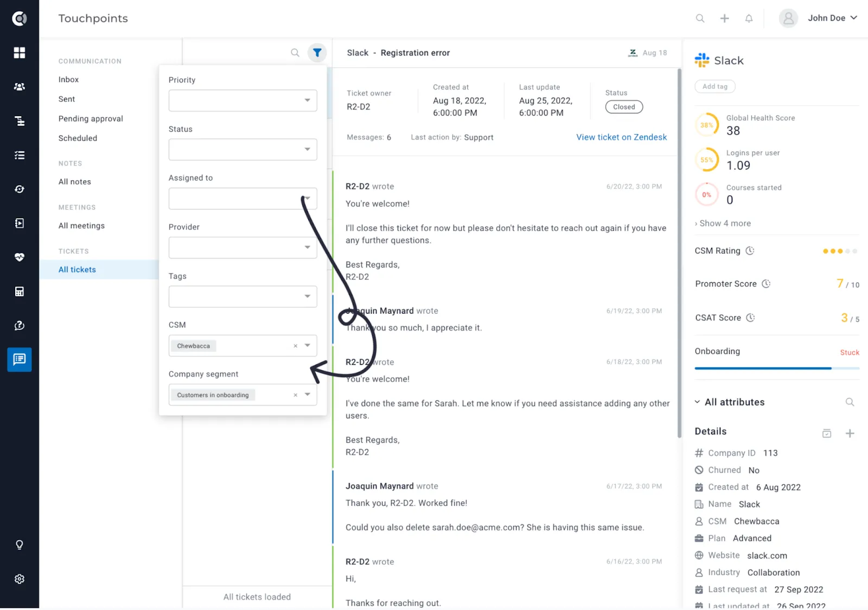Open the Assigned to filter dropdown
The width and height of the screenshot is (868, 610).
tap(243, 199)
